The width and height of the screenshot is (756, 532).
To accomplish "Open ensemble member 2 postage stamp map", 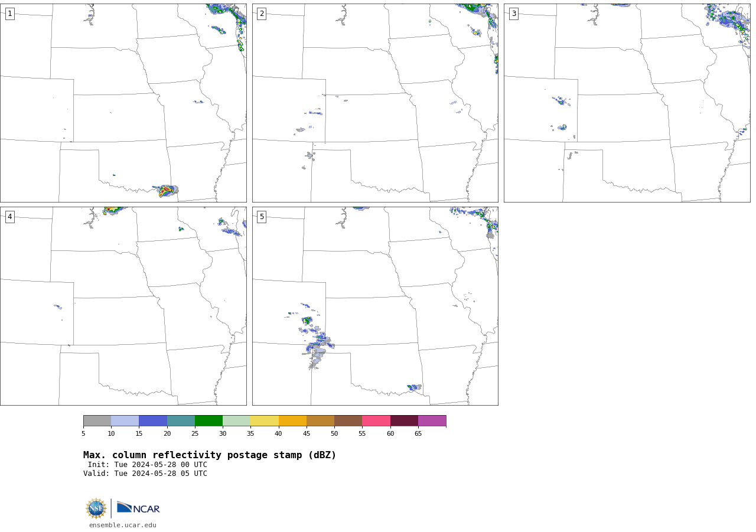I will point(375,103).
